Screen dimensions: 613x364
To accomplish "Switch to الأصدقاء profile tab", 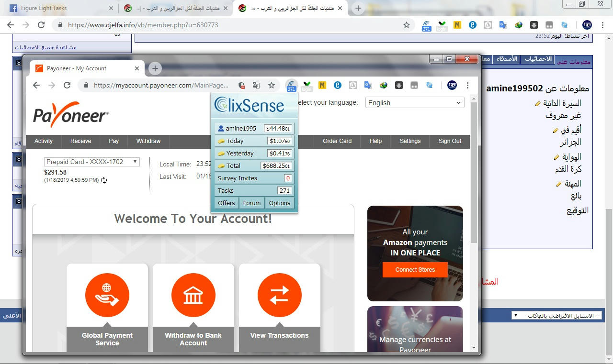I will point(506,59).
